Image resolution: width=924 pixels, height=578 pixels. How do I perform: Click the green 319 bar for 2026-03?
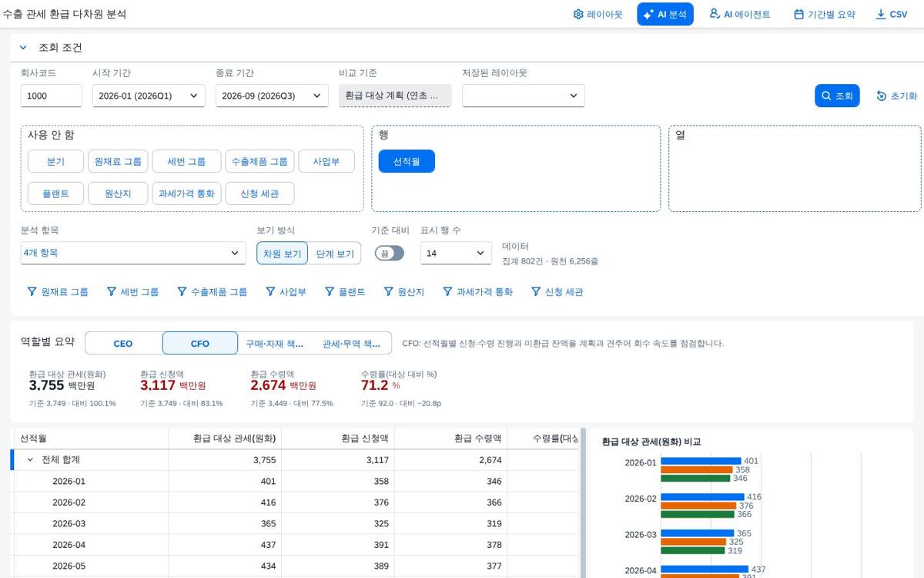point(692,550)
